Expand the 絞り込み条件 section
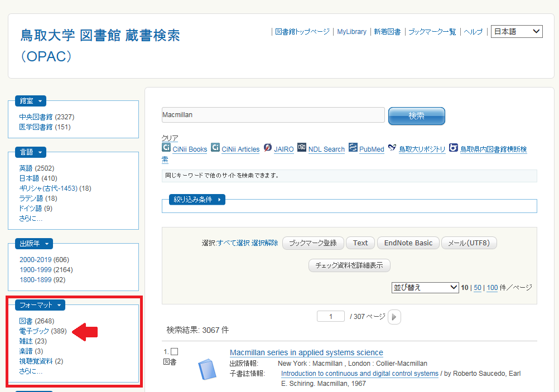The height and width of the screenshot is (392, 559). pyautogui.click(x=197, y=200)
